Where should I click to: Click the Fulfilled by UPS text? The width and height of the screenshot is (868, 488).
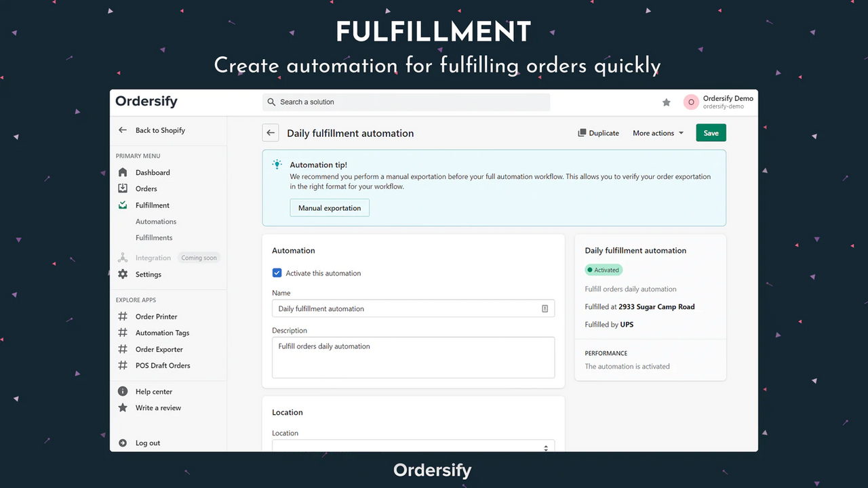[x=609, y=325]
